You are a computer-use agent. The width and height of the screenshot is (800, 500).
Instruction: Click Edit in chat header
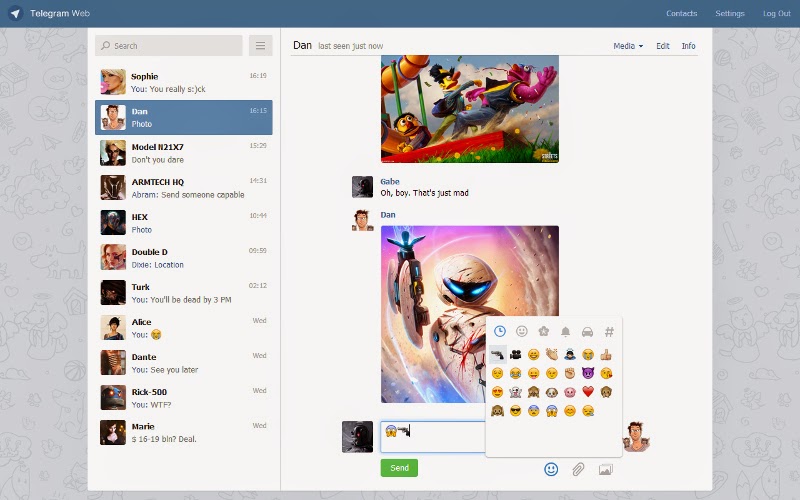(x=663, y=46)
